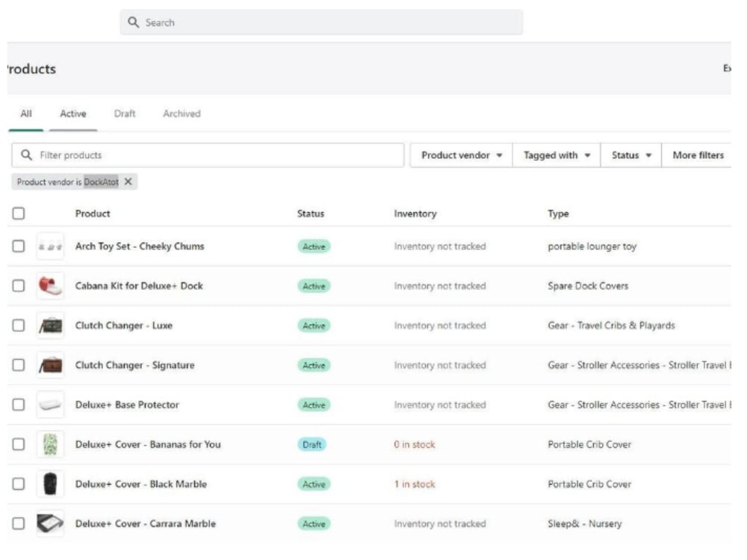Image resolution: width=747 pixels, height=560 pixels.
Task: Switch to the All products tab
Action: [25, 113]
